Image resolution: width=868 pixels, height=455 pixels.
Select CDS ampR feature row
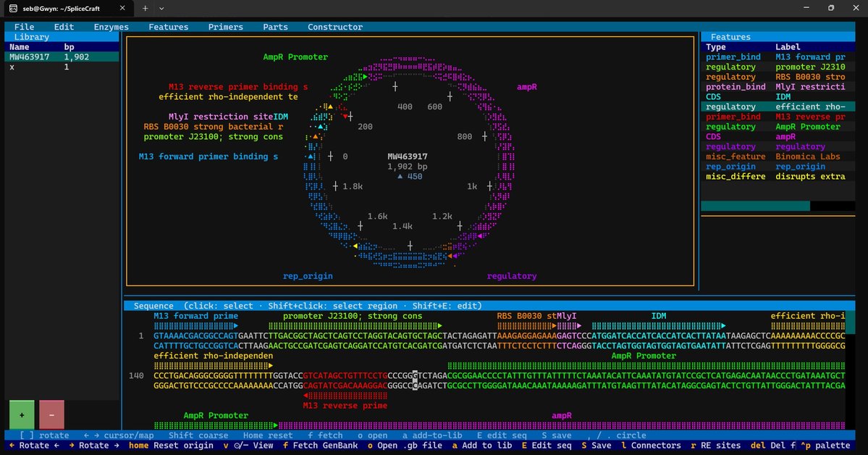click(x=778, y=136)
